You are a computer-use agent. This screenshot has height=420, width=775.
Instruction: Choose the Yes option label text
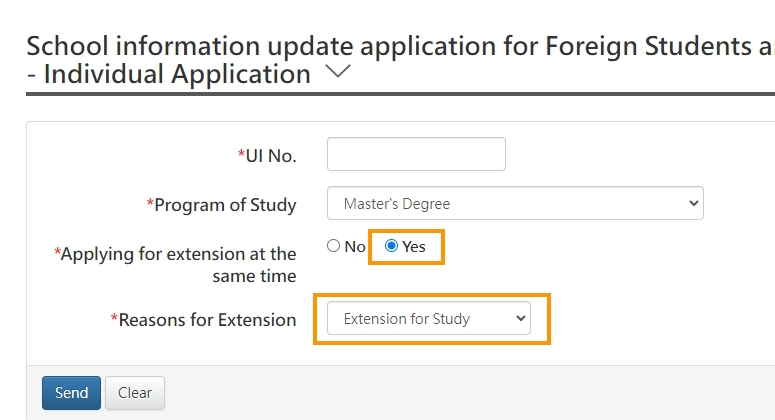[x=414, y=246]
